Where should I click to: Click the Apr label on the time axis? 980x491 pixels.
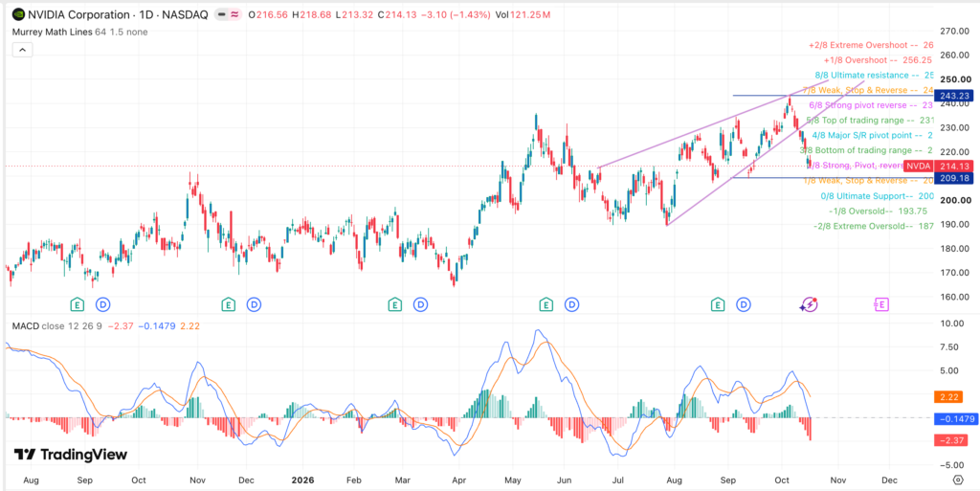459,480
